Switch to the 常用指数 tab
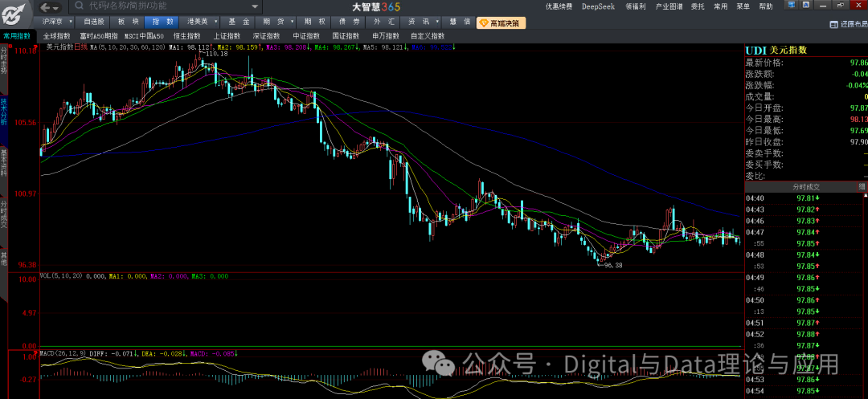Screen dimensions: 868x399 point(17,36)
